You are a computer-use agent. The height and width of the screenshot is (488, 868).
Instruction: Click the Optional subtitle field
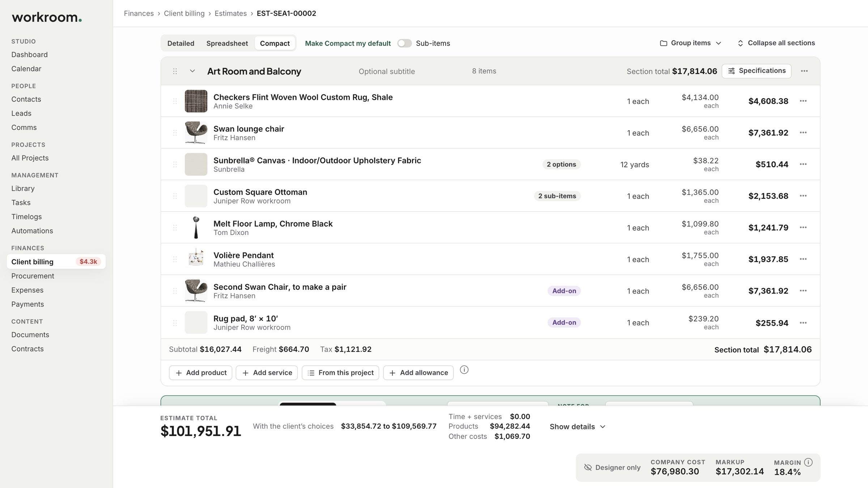(x=387, y=72)
